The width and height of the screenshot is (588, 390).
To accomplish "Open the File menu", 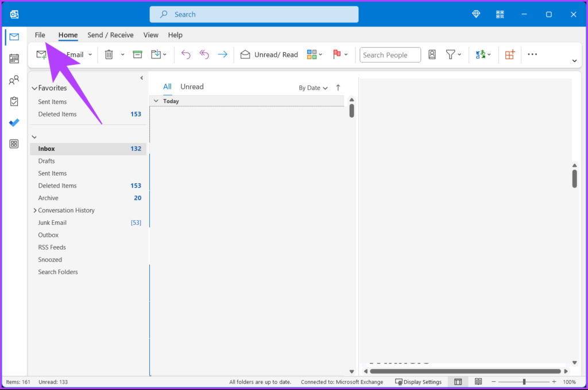I will coord(40,35).
